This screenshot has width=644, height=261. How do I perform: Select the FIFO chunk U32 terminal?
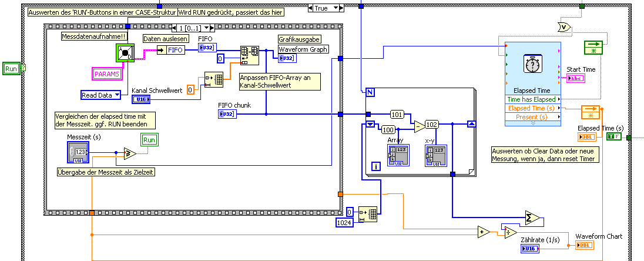227,114
